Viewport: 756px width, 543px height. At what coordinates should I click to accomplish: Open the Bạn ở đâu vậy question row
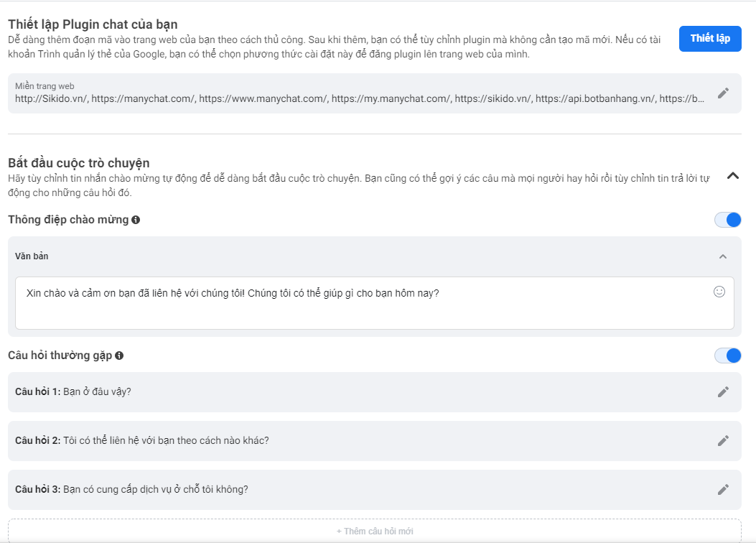coord(375,392)
